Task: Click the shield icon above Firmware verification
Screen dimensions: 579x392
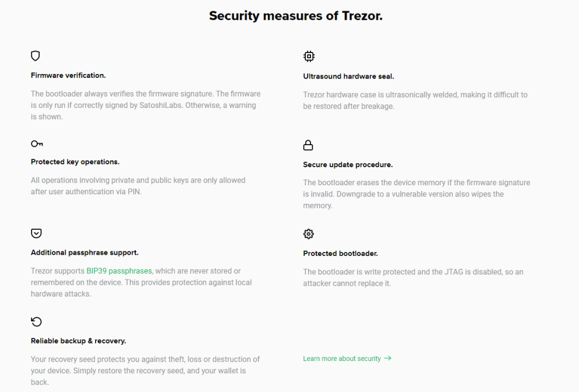Action: 36,56
